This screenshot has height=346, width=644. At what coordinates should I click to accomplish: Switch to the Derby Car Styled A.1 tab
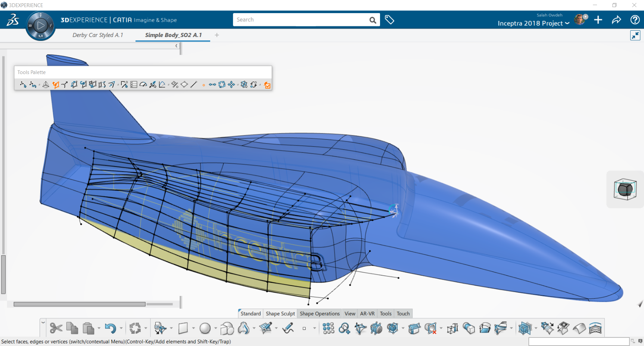[97, 35]
